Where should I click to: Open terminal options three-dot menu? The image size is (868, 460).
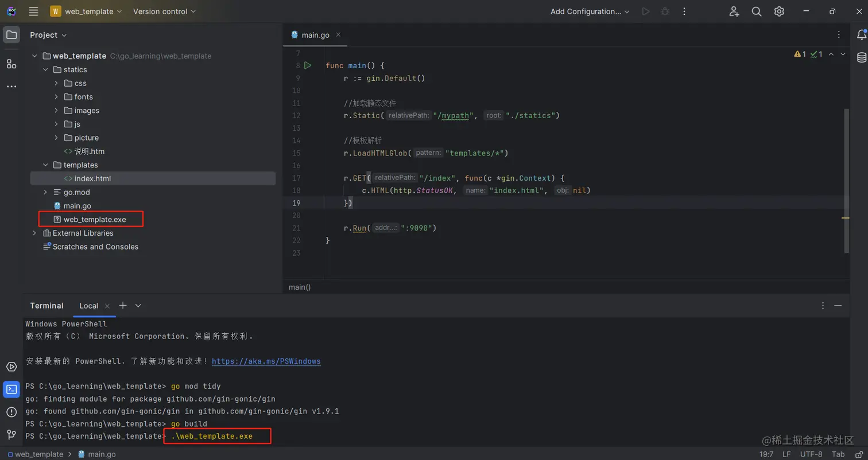tap(823, 306)
